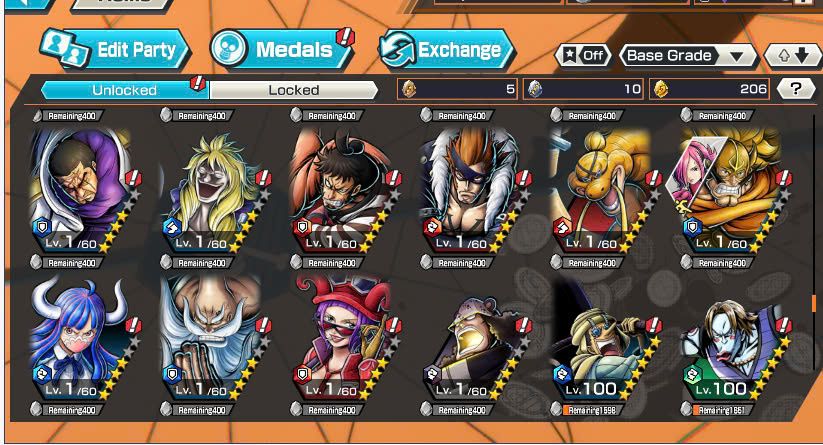This screenshot has height=445, width=823.
Task: Click the question mark help icon
Action: click(796, 89)
